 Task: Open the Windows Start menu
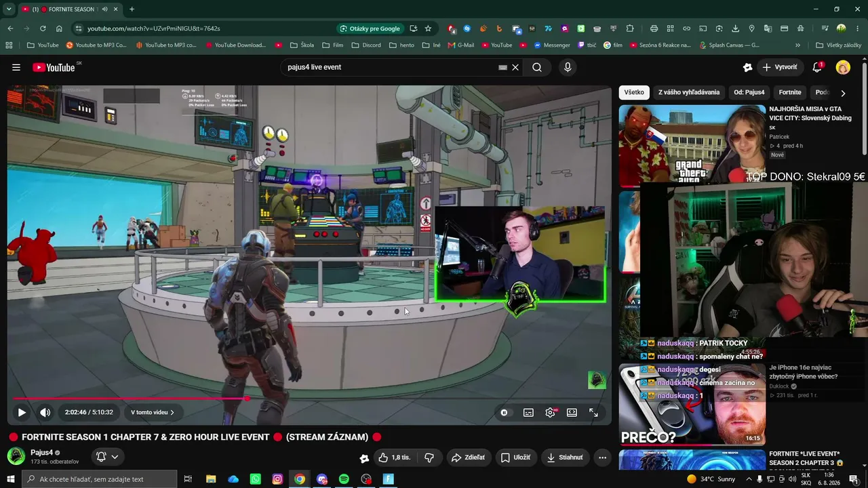(10, 479)
